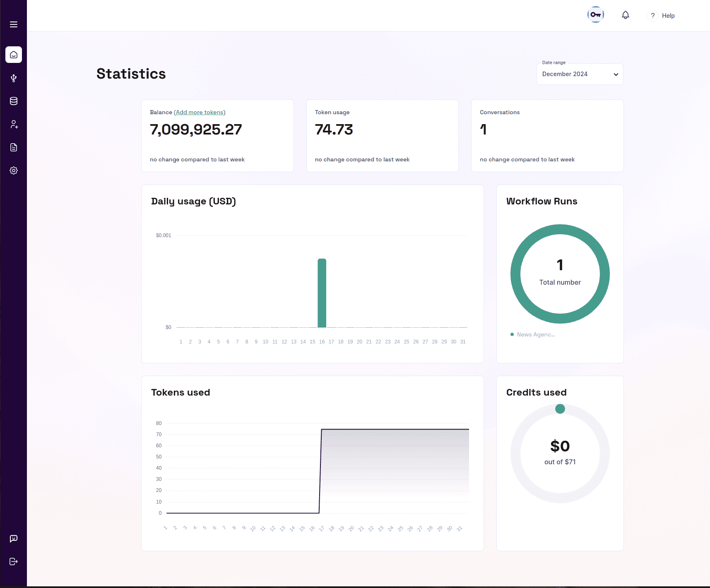This screenshot has width=710, height=588.
Task: Open the integrations USB-style sidebar icon
Action: click(14, 78)
